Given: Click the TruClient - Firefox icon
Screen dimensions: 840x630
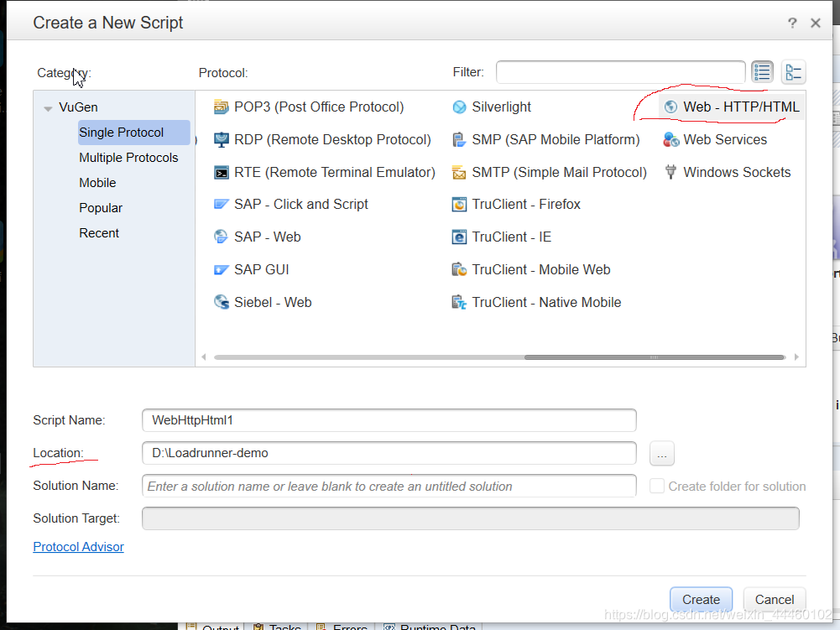Looking at the screenshot, I should pos(459,204).
